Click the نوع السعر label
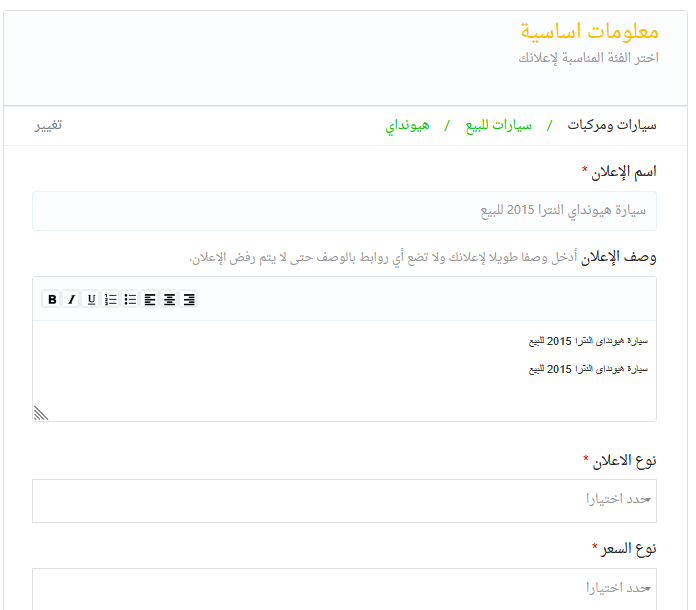Image resolution: width=696 pixels, height=610 pixels. pyautogui.click(x=629, y=549)
